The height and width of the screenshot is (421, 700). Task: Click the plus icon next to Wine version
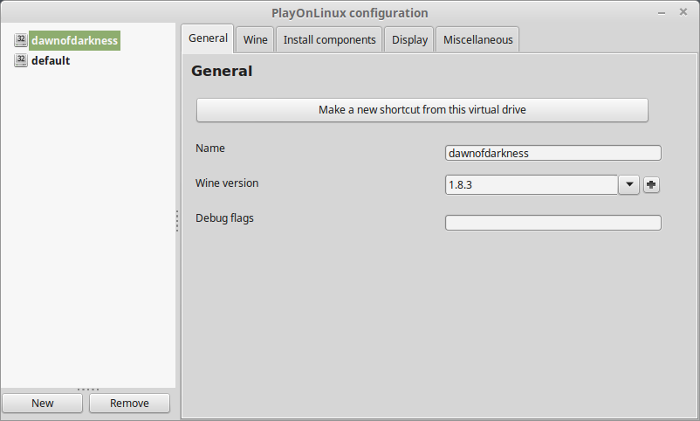click(651, 185)
